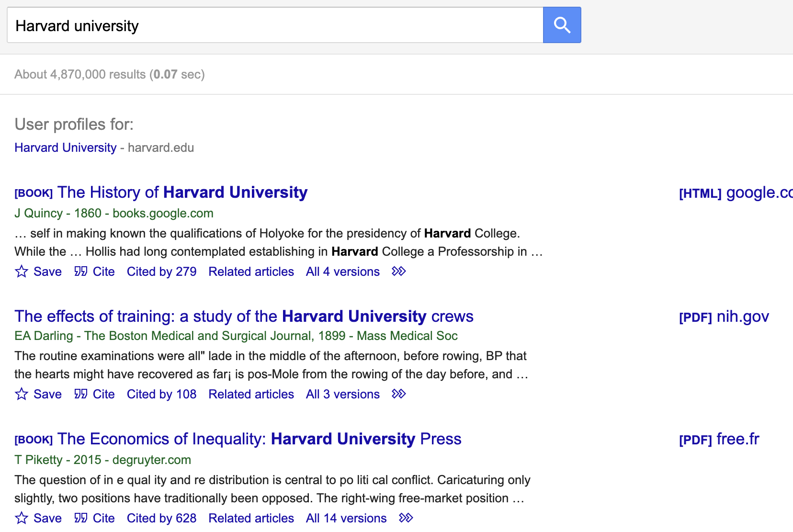This screenshot has width=793, height=532.
Task: Open the effects of training study title
Action: coord(244,317)
